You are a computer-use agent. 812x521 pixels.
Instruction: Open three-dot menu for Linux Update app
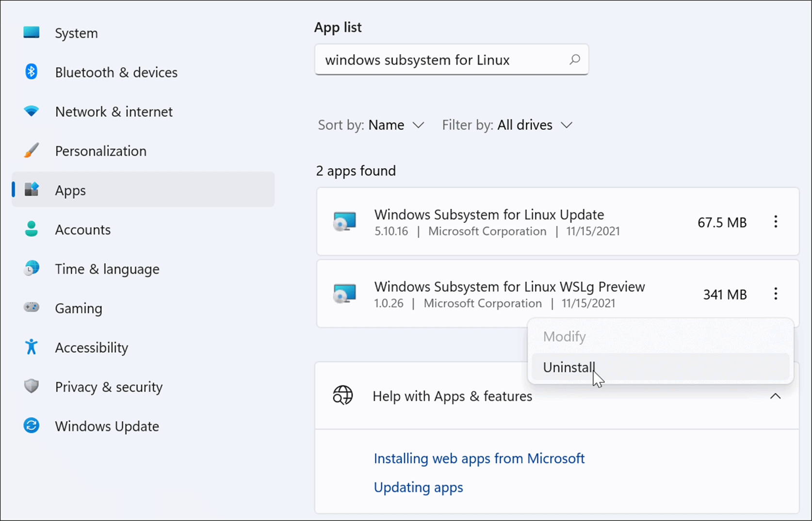(x=776, y=221)
